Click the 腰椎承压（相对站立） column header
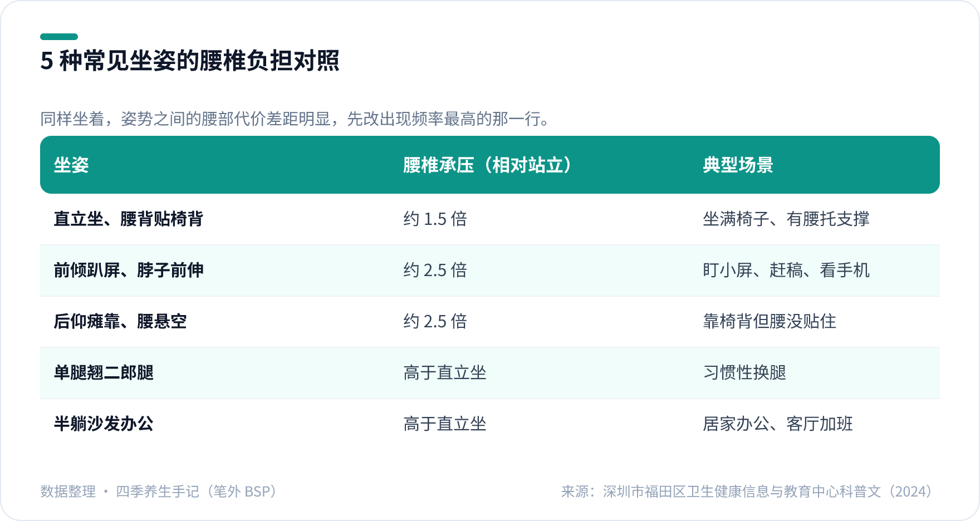The image size is (980, 521). 488,165
